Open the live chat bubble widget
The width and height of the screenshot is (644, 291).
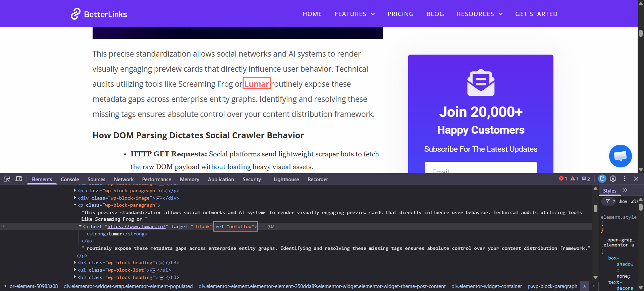(x=620, y=156)
